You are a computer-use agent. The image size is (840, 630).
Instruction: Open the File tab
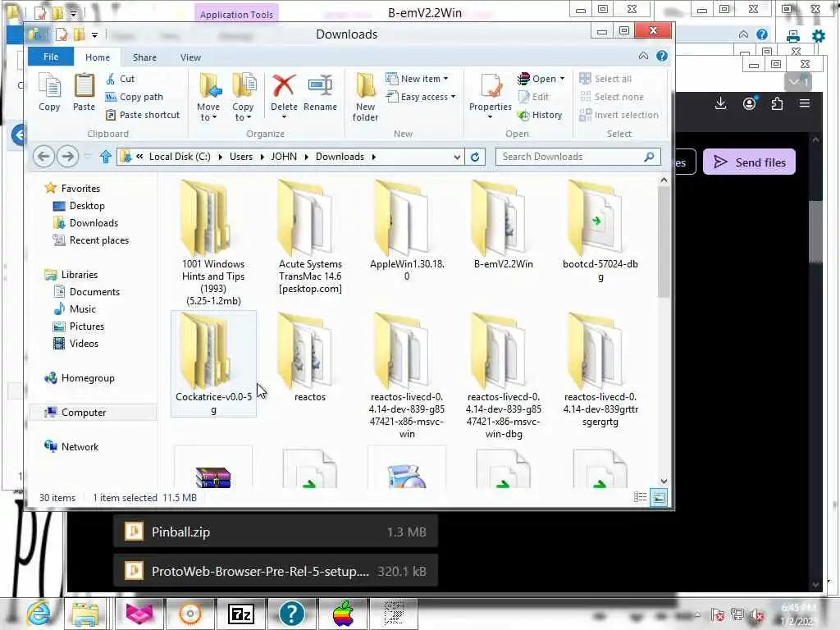51,57
